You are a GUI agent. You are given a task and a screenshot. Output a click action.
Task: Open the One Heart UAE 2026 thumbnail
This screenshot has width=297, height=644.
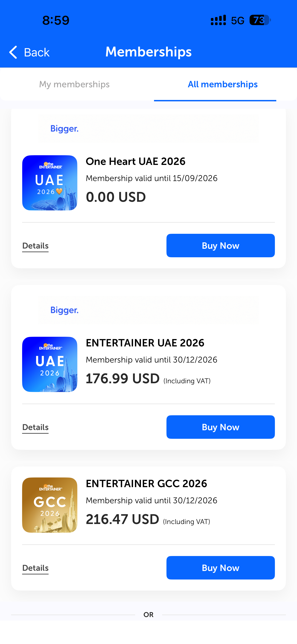pyautogui.click(x=50, y=183)
